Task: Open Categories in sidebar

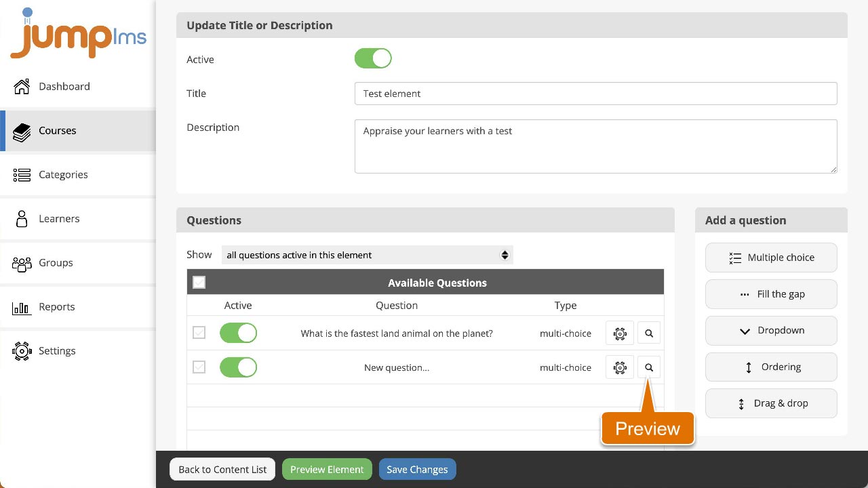Action: click(x=78, y=174)
